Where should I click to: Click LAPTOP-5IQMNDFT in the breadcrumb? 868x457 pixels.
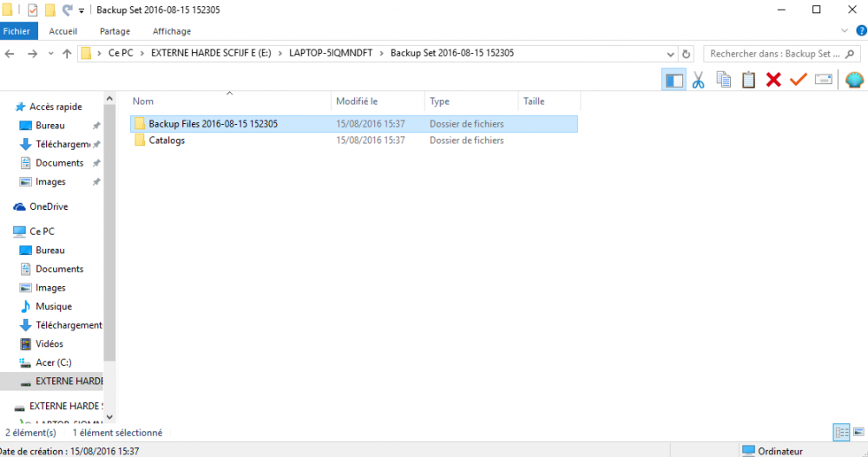[x=331, y=53]
